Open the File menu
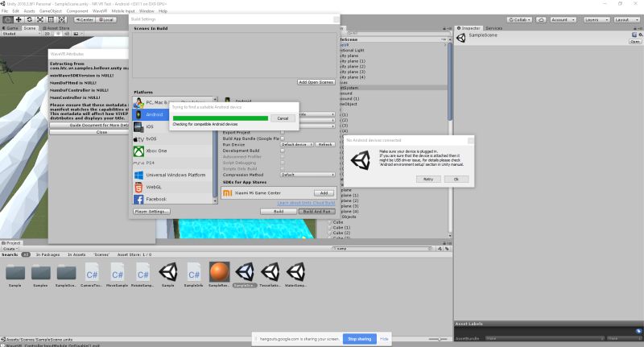 coord(5,11)
